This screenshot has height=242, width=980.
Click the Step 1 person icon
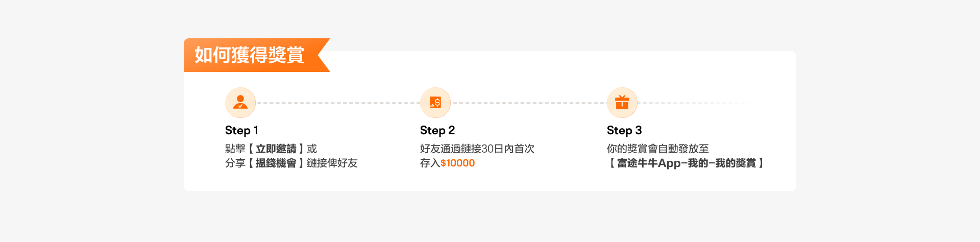pyautogui.click(x=240, y=103)
